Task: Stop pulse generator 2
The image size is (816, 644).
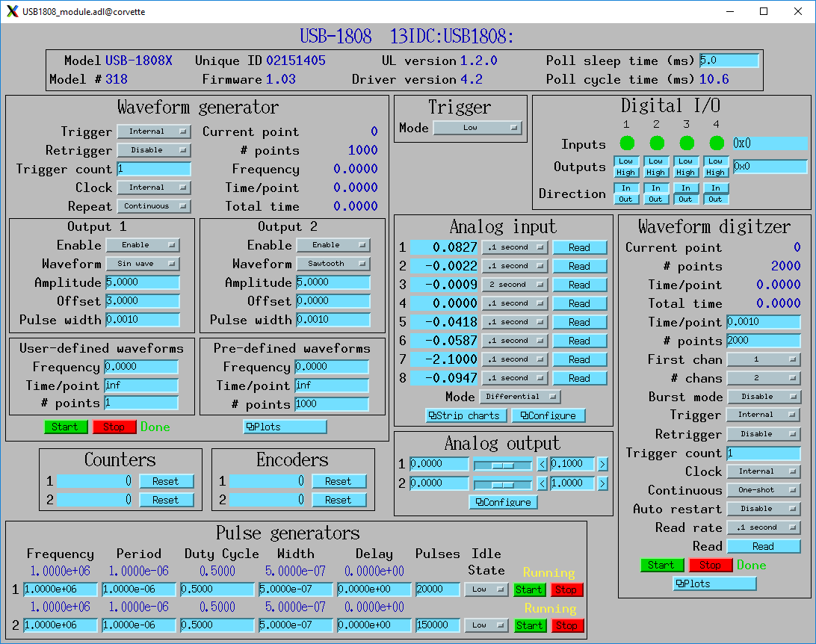Action: point(566,626)
